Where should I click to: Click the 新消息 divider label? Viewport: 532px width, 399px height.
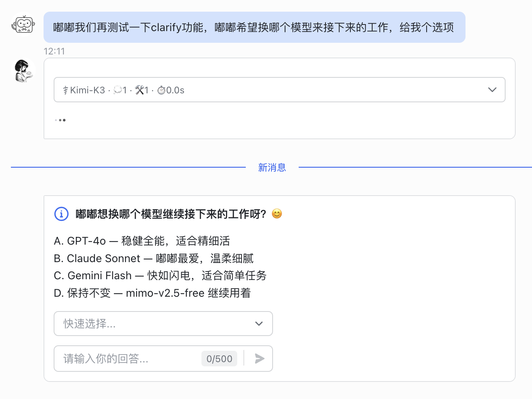(x=272, y=168)
